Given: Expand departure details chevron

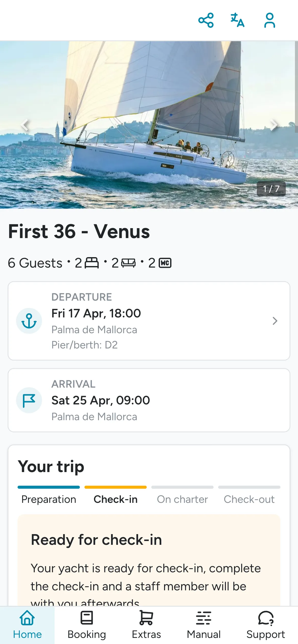Looking at the screenshot, I should click(275, 321).
